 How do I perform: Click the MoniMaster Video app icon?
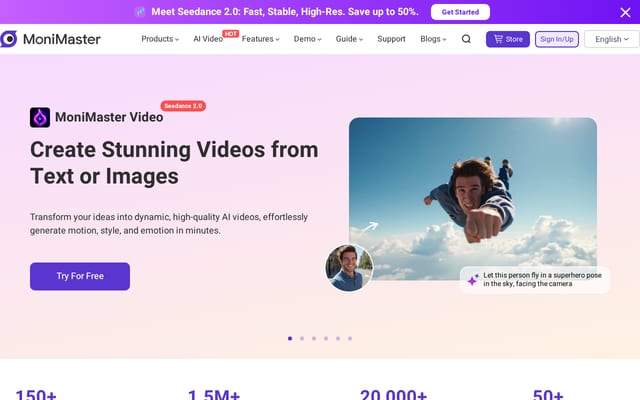tap(40, 118)
